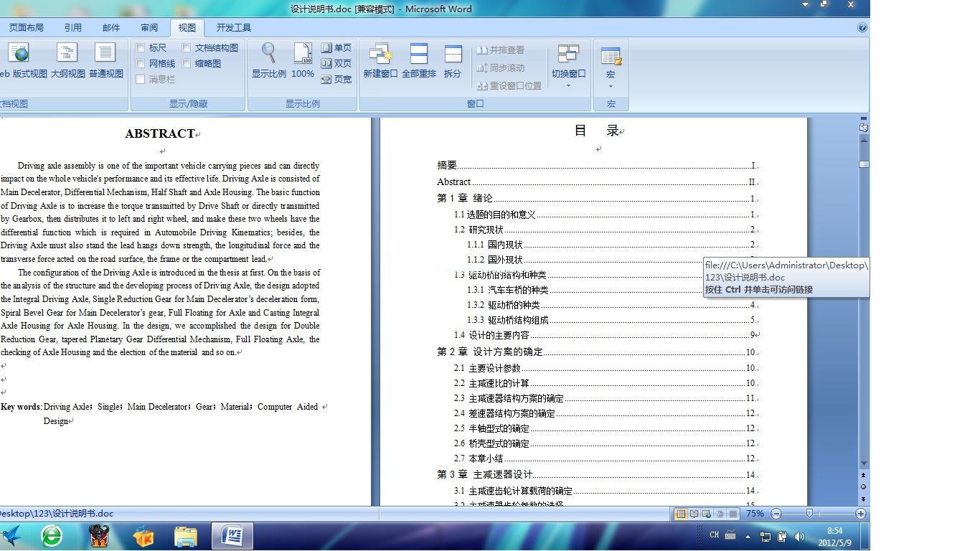Enable the Document Map (文档结构图) checkbox
This screenshot has width=980, height=551.
(x=187, y=48)
